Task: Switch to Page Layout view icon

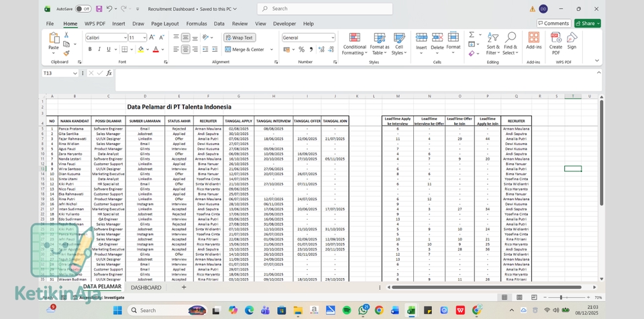Action: click(x=519, y=298)
